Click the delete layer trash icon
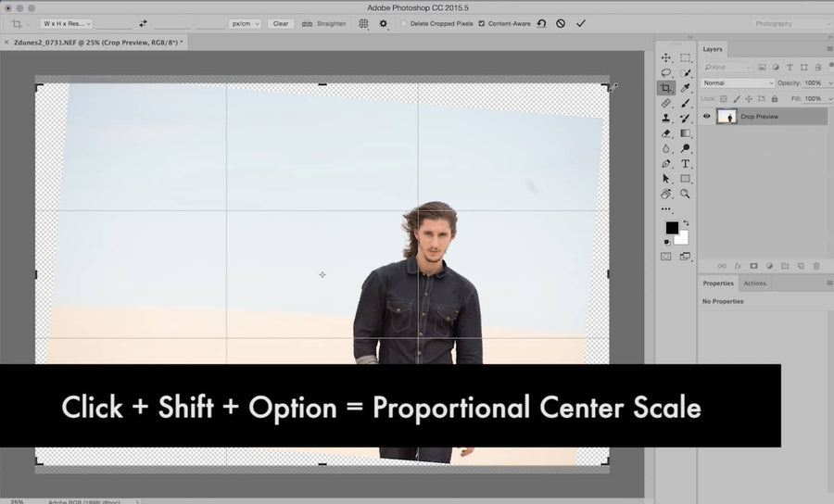The width and height of the screenshot is (834, 504). (x=816, y=266)
